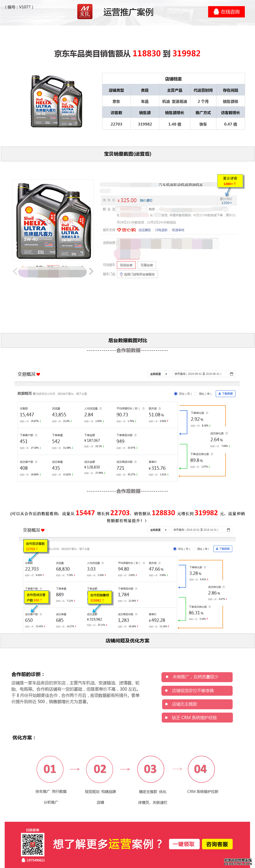The image size is (255, 868).
Task: Click help icon beside 成交转化率 2.86%
Action: pyautogui.click(x=224, y=587)
